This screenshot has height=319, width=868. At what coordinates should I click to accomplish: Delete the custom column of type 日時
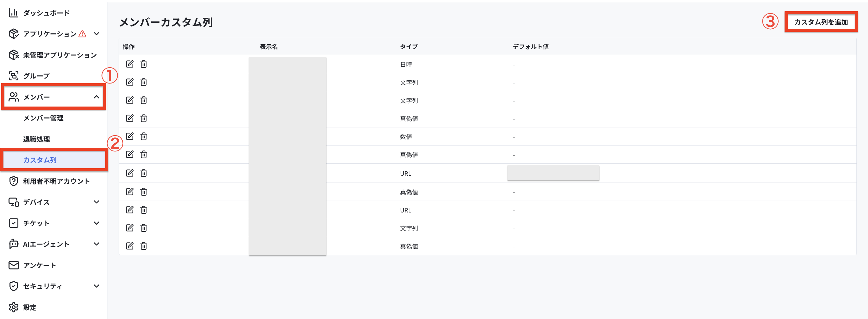click(x=144, y=64)
